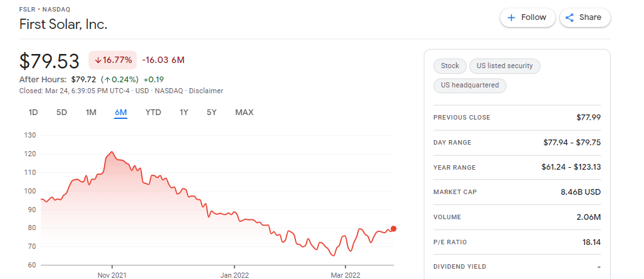This screenshot has width=644, height=279.
Task: Click the Stock tag chip
Action: [x=450, y=66]
